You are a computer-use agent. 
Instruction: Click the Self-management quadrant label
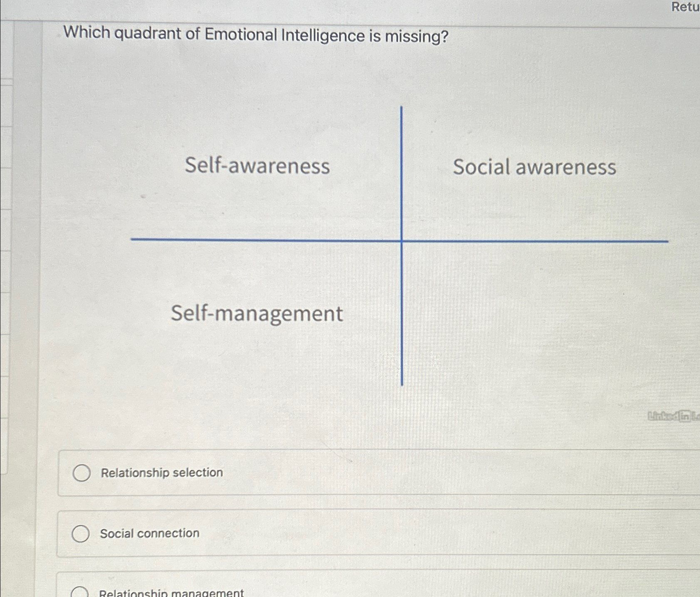(257, 314)
